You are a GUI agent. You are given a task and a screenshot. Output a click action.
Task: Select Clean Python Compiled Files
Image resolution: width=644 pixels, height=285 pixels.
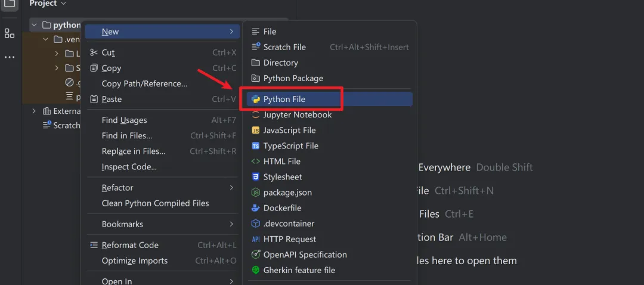coord(155,203)
